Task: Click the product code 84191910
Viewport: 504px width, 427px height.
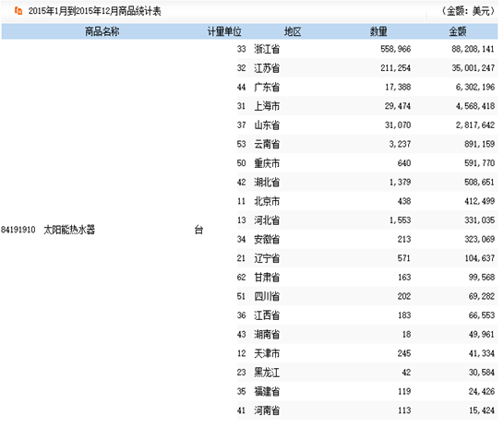Action: [18, 230]
